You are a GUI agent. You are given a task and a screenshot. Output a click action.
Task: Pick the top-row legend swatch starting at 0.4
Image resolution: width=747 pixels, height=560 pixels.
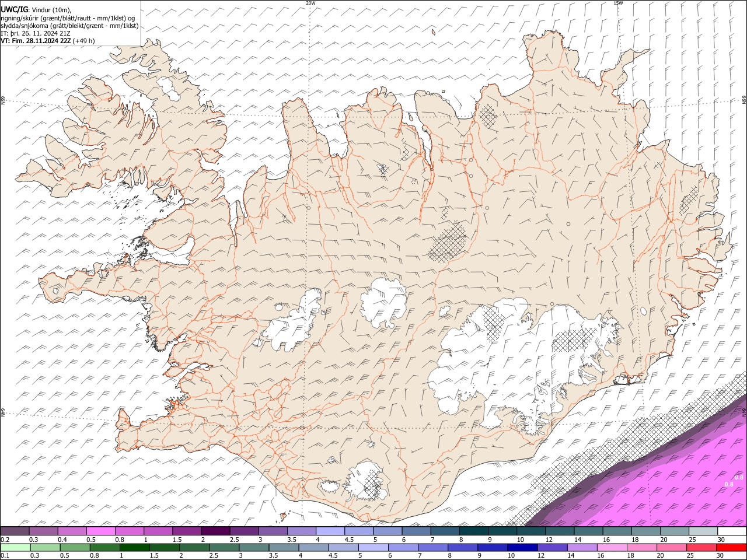click(72, 531)
